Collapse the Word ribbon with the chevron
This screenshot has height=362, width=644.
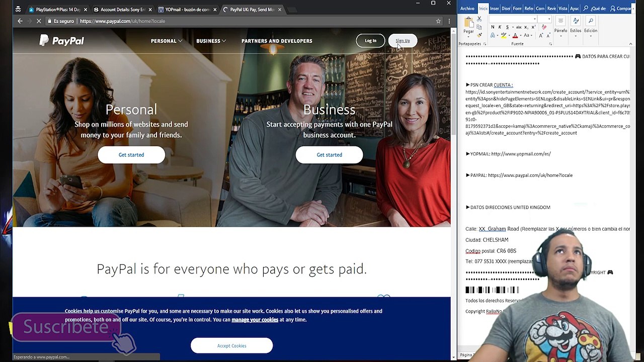630,44
